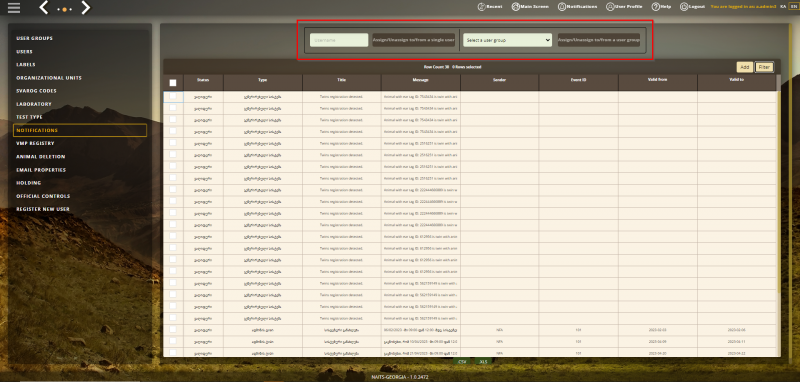Click the Valid to cell '2023-06-11'
This screenshot has width=800, height=382.
click(737, 342)
